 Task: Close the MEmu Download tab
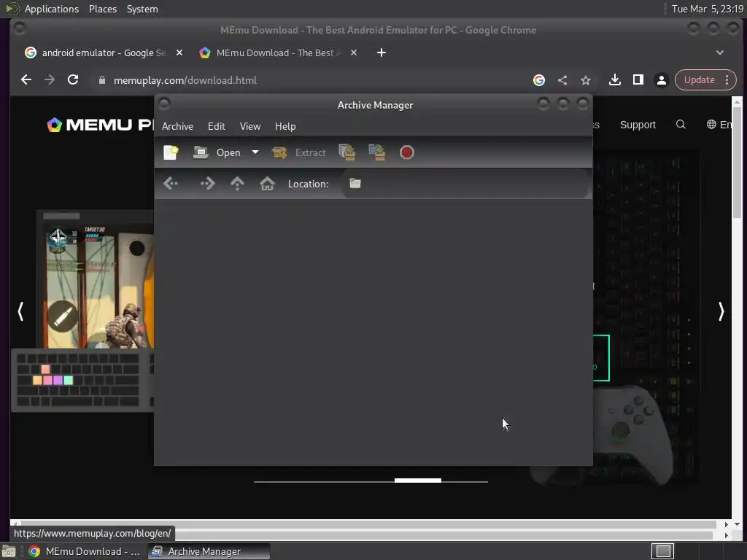[354, 52]
